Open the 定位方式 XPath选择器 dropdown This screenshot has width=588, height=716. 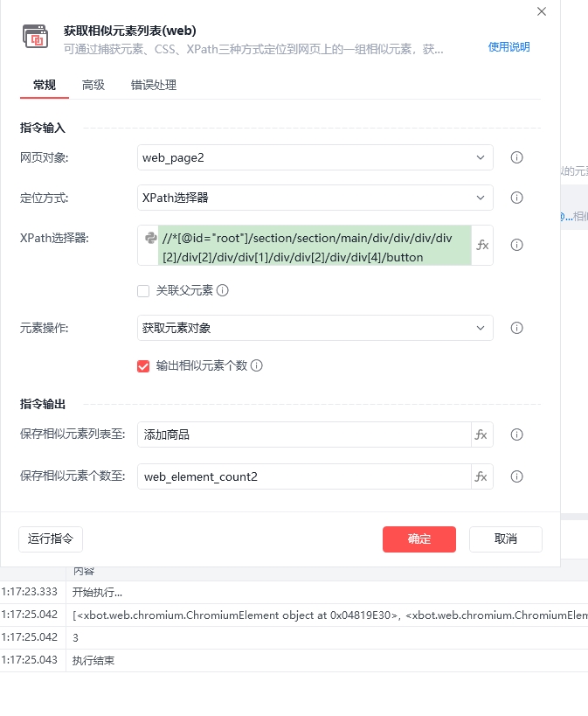click(x=315, y=198)
